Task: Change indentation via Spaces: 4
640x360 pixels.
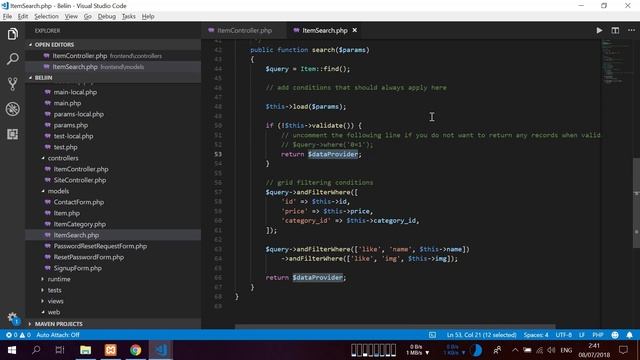Action: pos(536,335)
